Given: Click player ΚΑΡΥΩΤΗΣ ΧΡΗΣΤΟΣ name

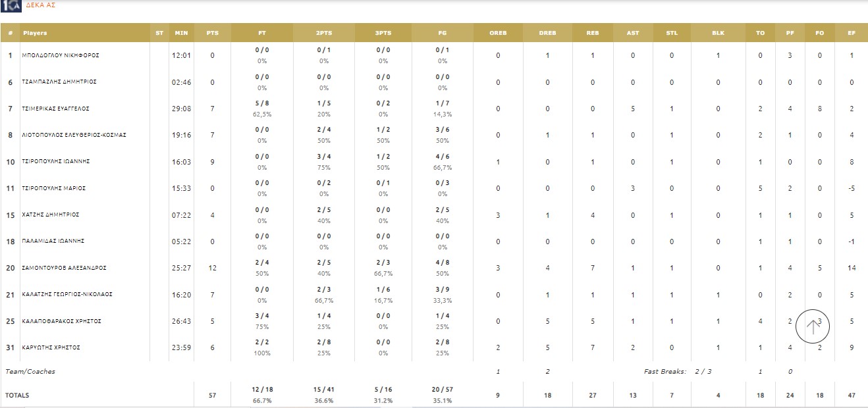Looking at the screenshot, I should point(51,347).
